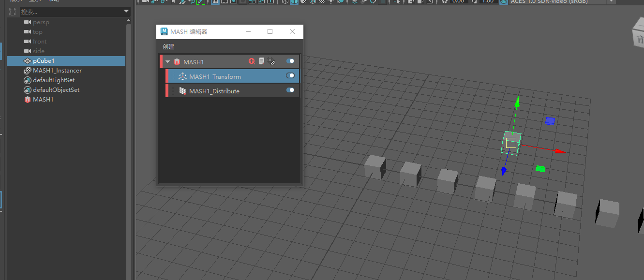
Task: Click the defaultLightSet set icon
Action: click(28, 80)
